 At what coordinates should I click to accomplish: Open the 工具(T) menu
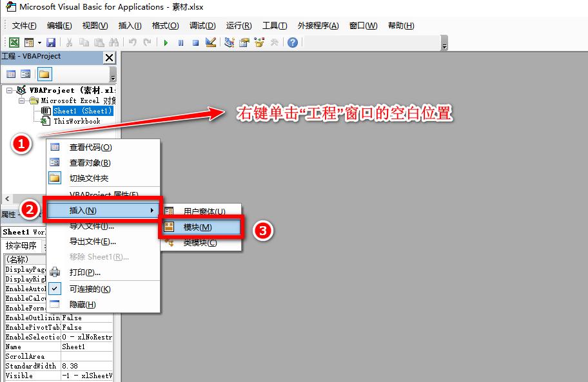pyautogui.click(x=275, y=26)
